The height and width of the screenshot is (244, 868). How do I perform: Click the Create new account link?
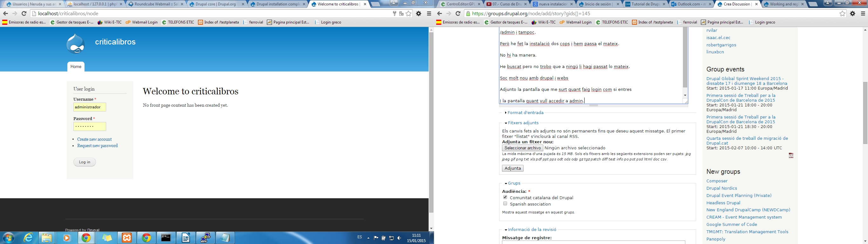(94, 139)
